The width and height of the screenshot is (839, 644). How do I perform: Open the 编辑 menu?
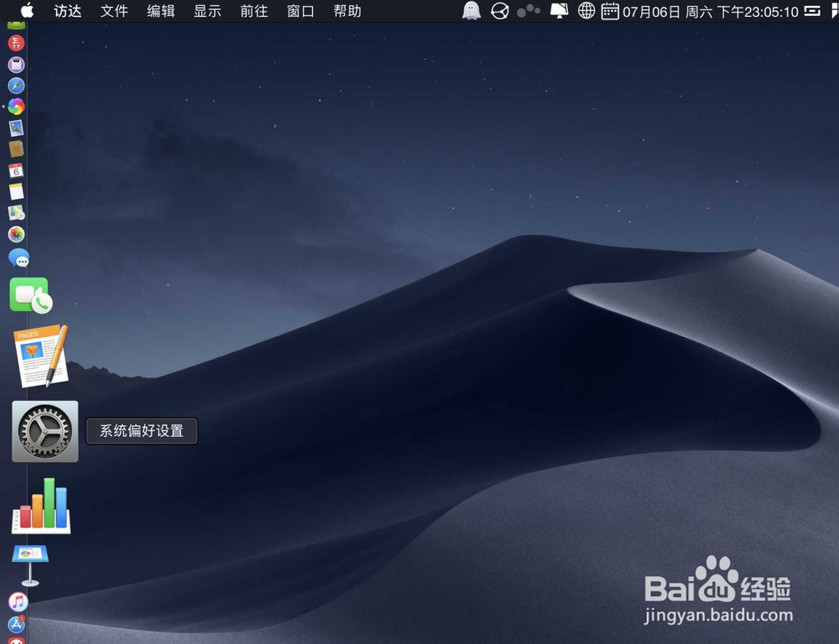(x=160, y=11)
